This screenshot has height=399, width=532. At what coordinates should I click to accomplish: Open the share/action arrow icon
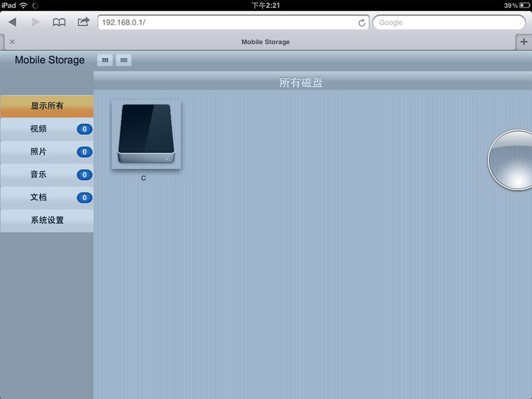pos(84,22)
